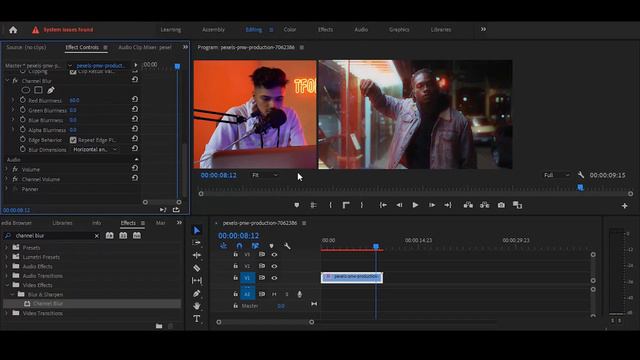This screenshot has height=360, width=640.
Task: Select the Type tool
Action: coord(197,318)
